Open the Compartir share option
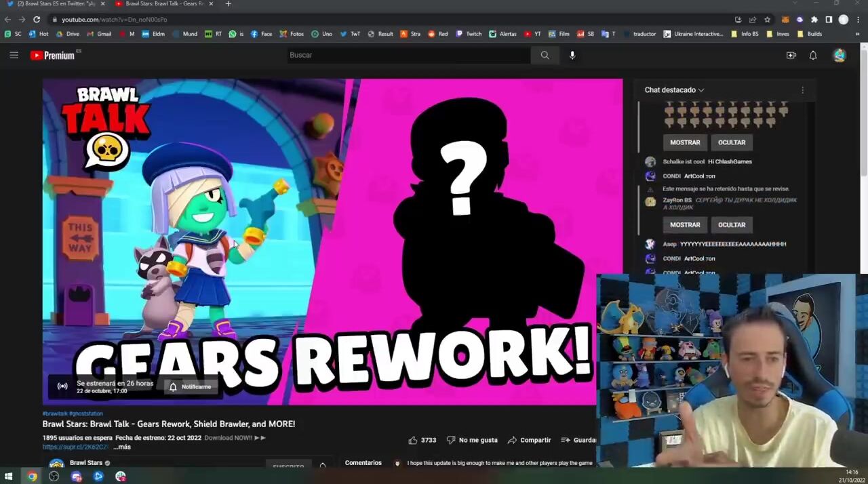This screenshot has width=868, height=484. (x=529, y=440)
